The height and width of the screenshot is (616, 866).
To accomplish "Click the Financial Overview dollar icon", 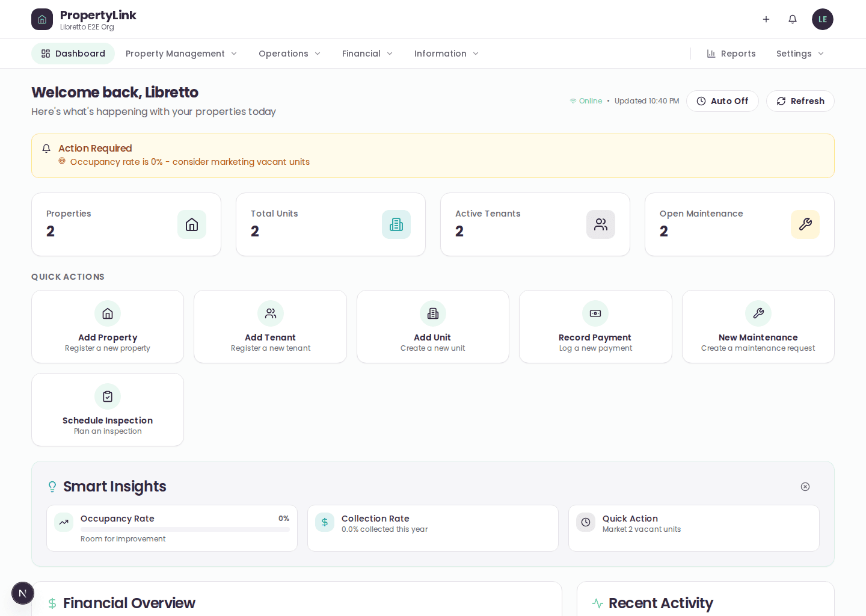I will [x=52, y=603].
